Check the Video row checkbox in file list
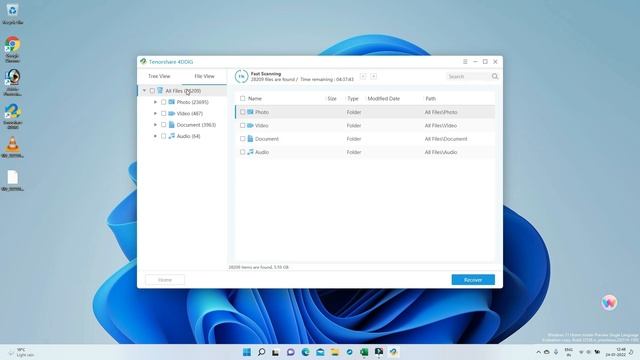This screenshot has height=360, width=640. point(242,125)
